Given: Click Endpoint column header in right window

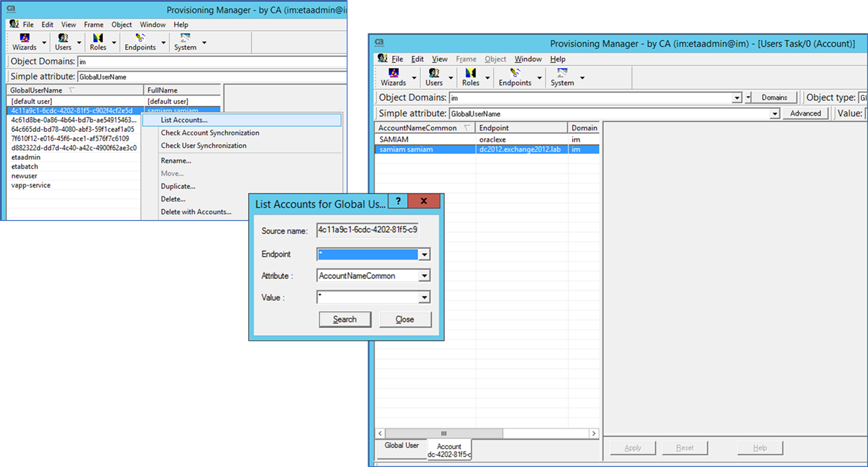Looking at the screenshot, I should (522, 128).
